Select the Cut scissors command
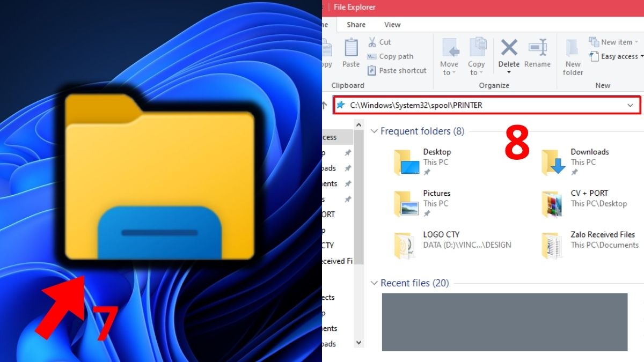 (x=379, y=42)
